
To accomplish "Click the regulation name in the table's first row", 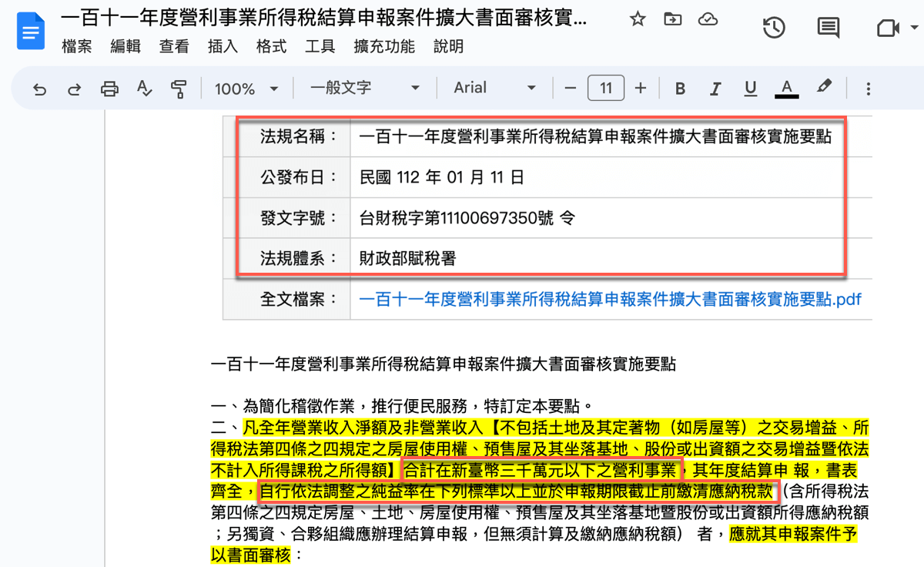I will pos(595,137).
